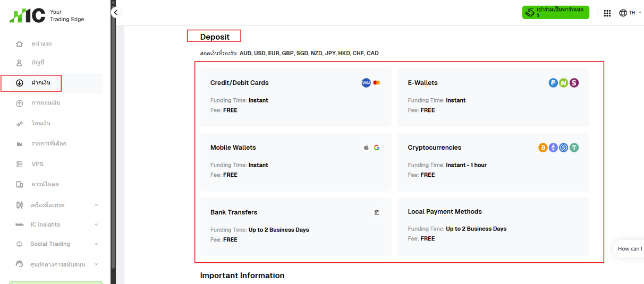
Task: Click the Google Pay icon
Action: (x=377, y=148)
